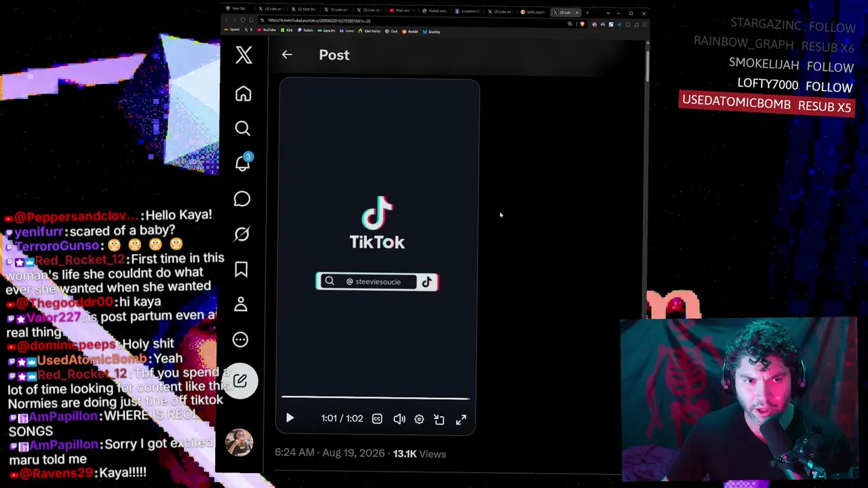Switch to the Inceldom tab
Image resolution: width=868 pixels, height=488 pixels.
tap(468, 12)
